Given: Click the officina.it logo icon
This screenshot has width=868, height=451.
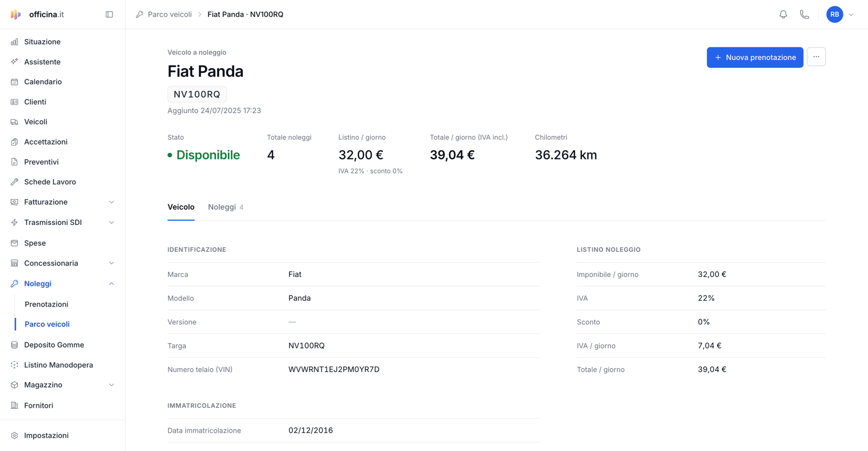Looking at the screenshot, I should coord(16,15).
